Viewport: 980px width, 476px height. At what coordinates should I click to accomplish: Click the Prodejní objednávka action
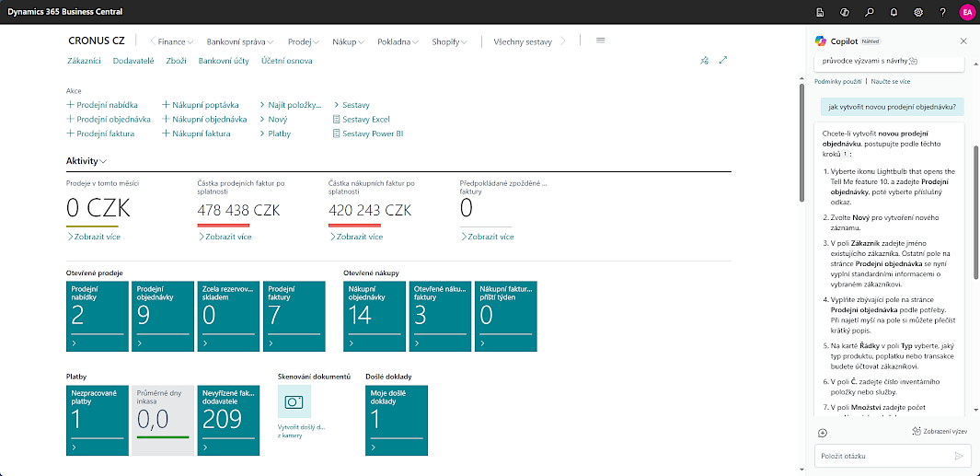point(113,119)
